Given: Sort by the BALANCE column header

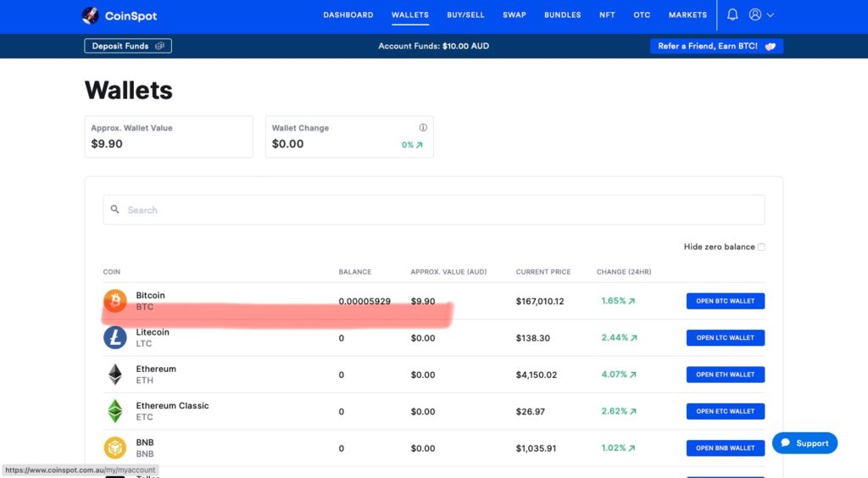Looking at the screenshot, I should pyautogui.click(x=355, y=272).
